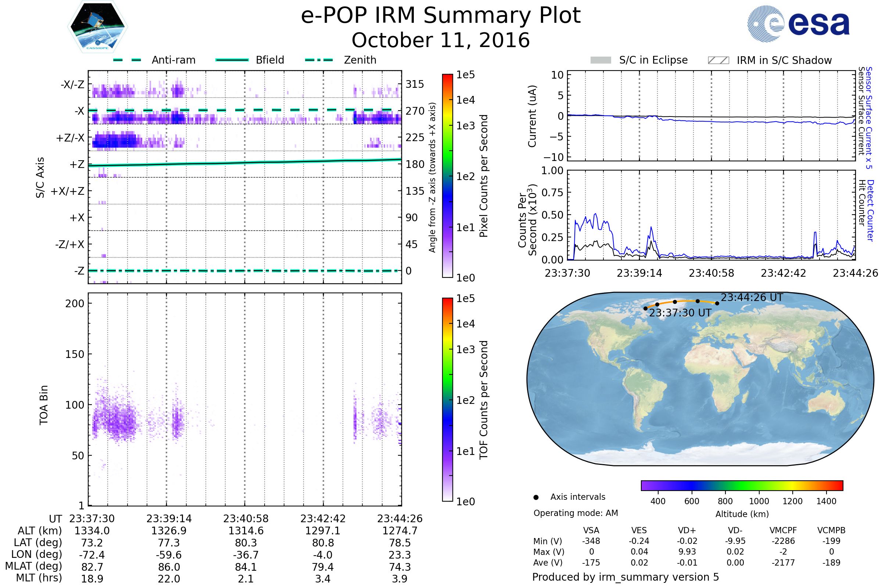Viewport: 882px width, 588px height.
Task: Click the IRM in S/C Shadow hatched swatch
Action: point(718,60)
